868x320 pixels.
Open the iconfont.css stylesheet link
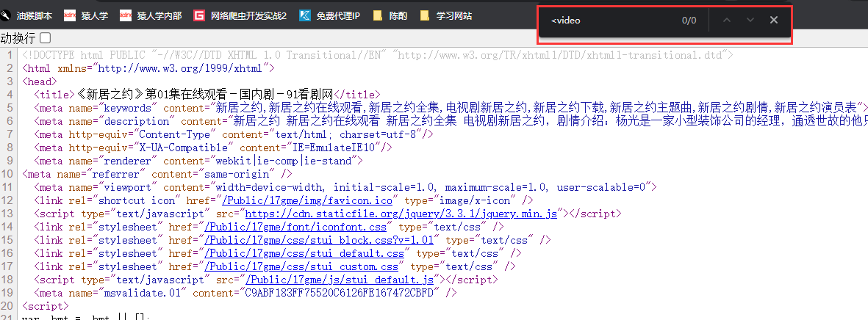(x=296, y=227)
